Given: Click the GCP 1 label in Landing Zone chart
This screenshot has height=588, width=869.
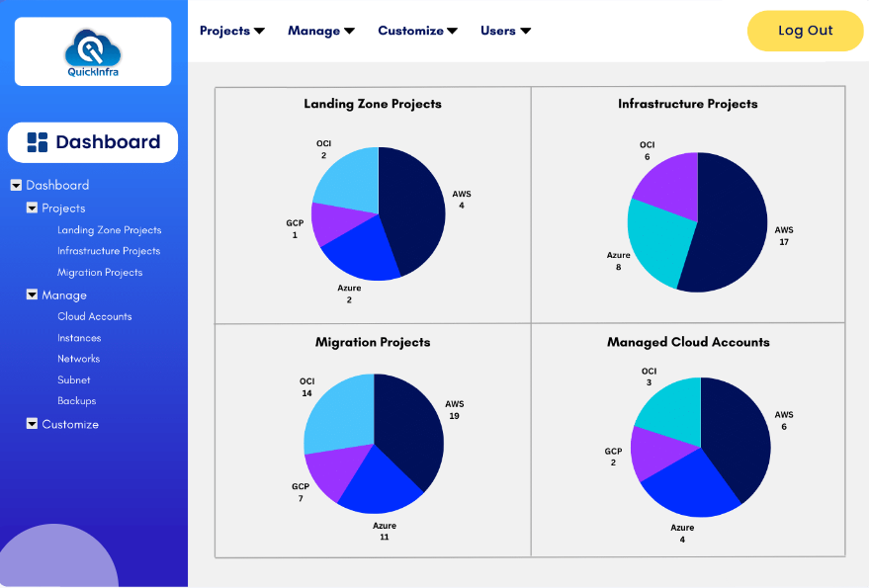Looking at the screenshot, I should click(x=295, y=229).
